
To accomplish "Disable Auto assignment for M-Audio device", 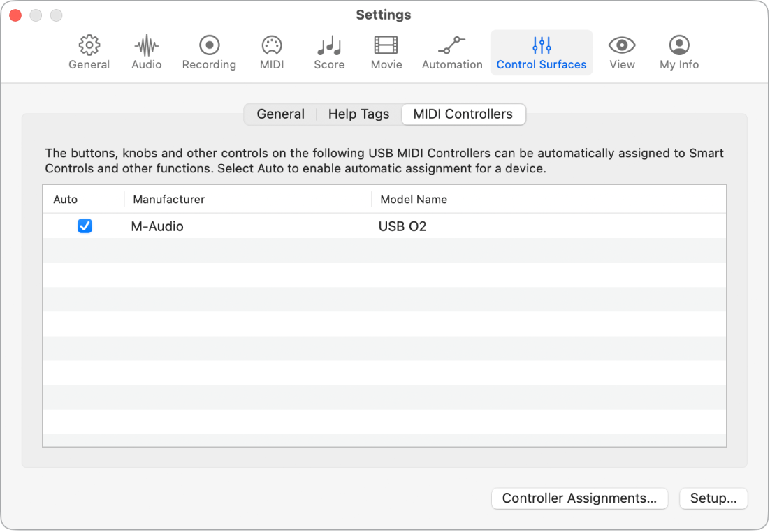I will 85,226.
